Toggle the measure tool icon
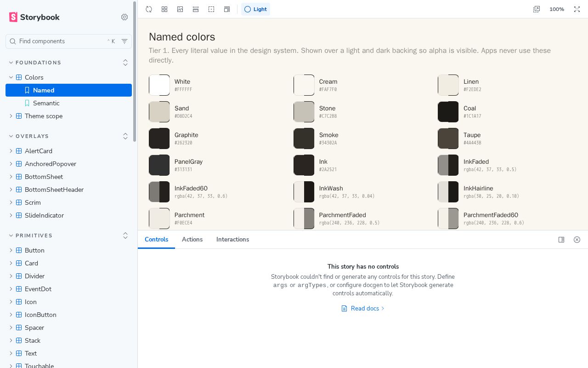The image size is (588, 368). tap(196, 9)
